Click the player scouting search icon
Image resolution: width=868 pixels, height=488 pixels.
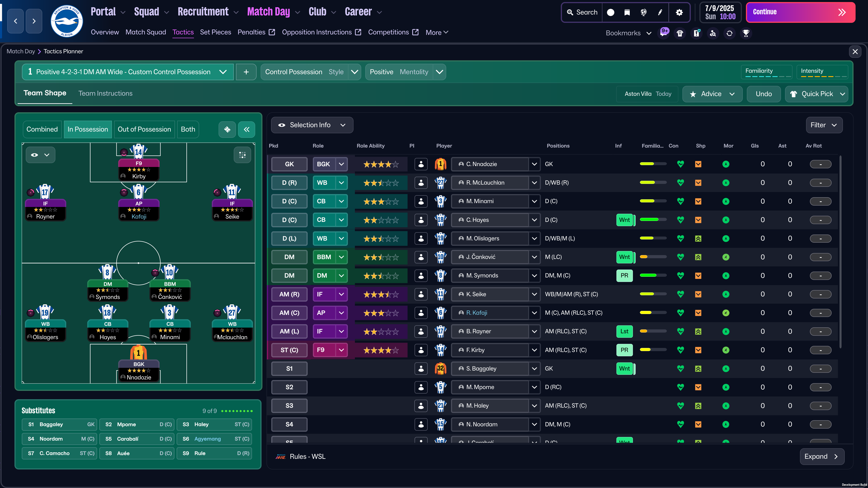point(713,33)
